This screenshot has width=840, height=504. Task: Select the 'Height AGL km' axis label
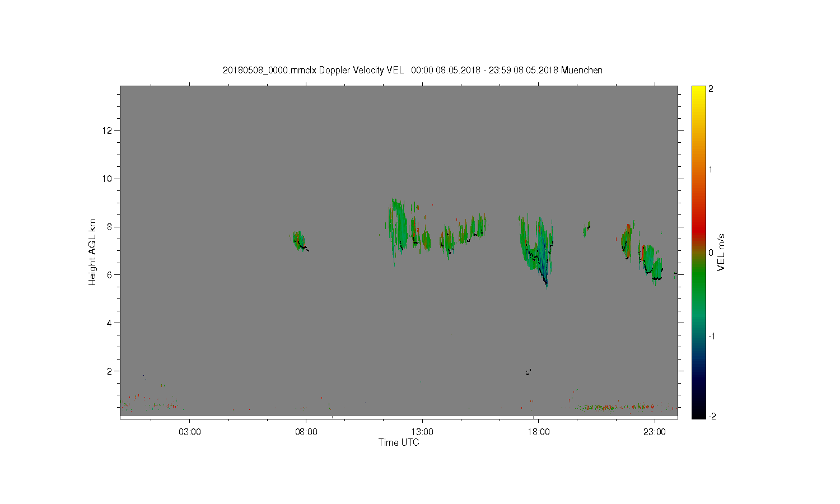click(92, 252)
